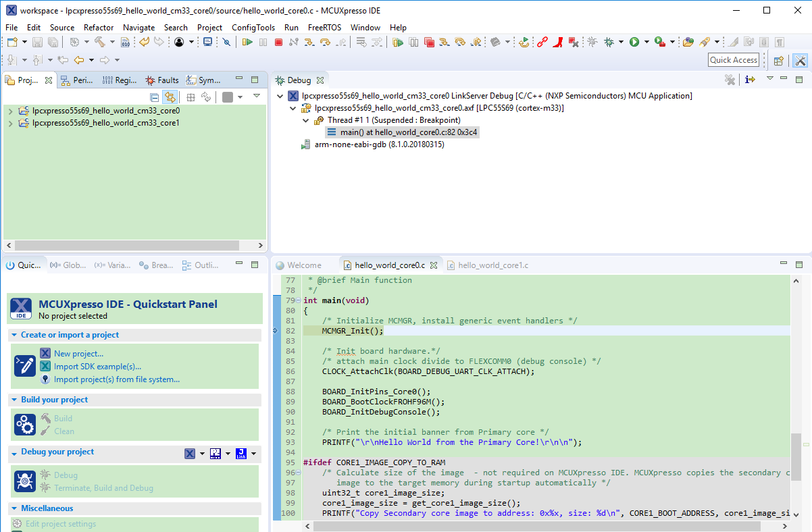Collapse Thread #1 node in Debug view
Viewport: 812px width, 532px height.
pos(305,120)
